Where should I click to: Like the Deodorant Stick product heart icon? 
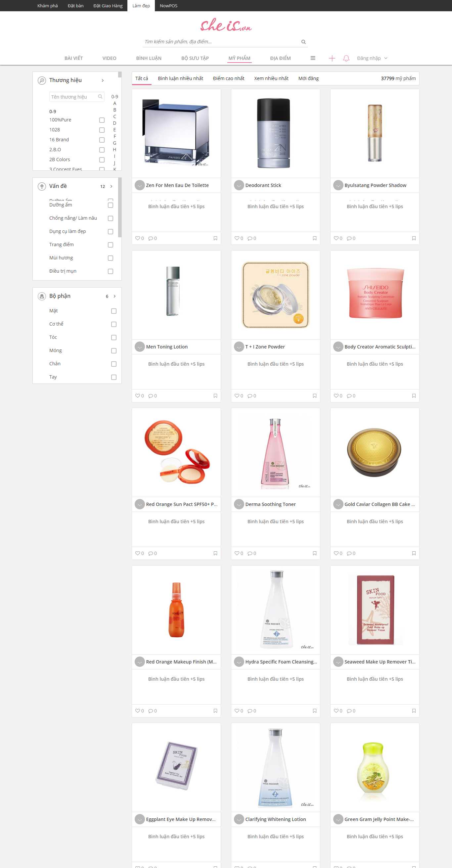pyautogui.click(x=237, y=238)
